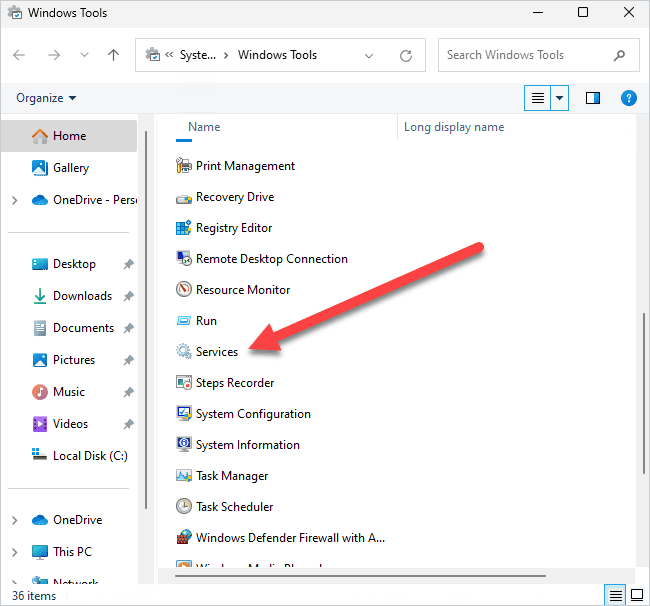
Task: Unpin Downloads using its pin icon
Action: pos(129,296)
